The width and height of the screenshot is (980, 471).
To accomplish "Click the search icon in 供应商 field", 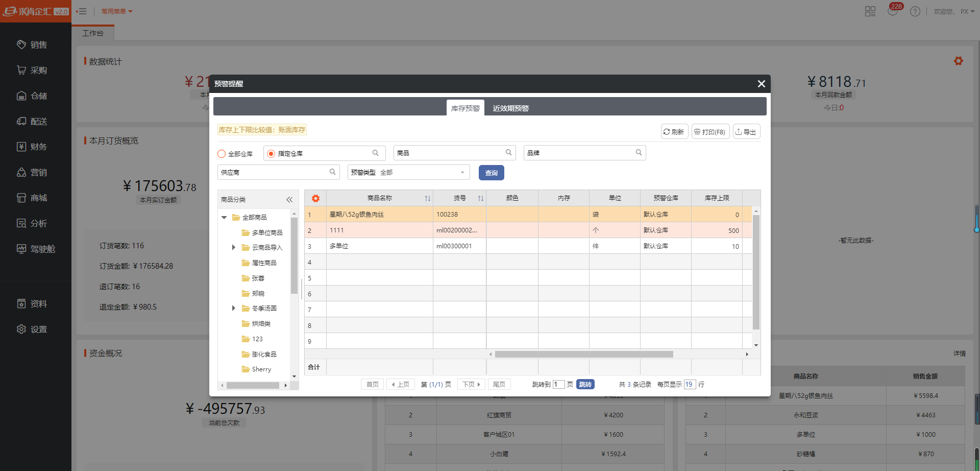I will 332,172.
